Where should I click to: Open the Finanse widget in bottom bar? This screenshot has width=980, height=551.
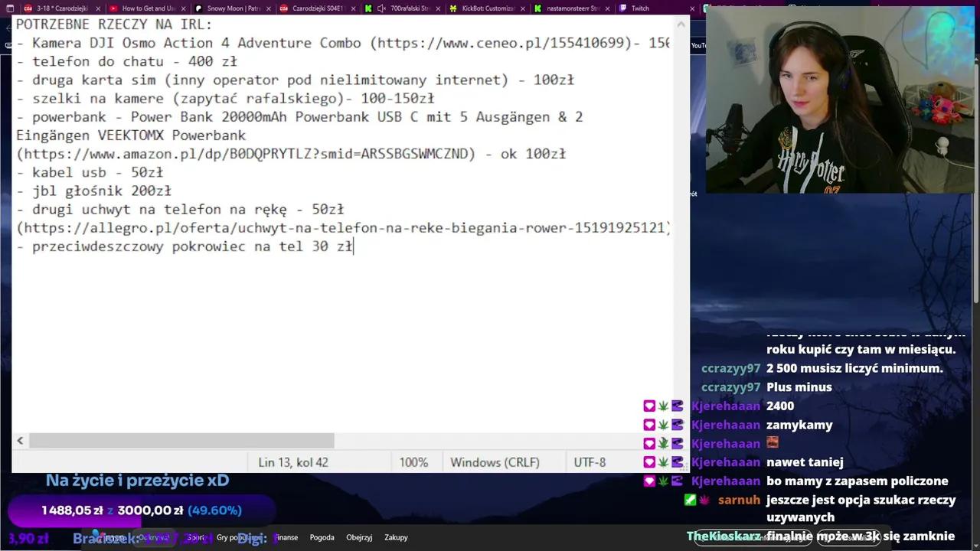coord(286,537)
